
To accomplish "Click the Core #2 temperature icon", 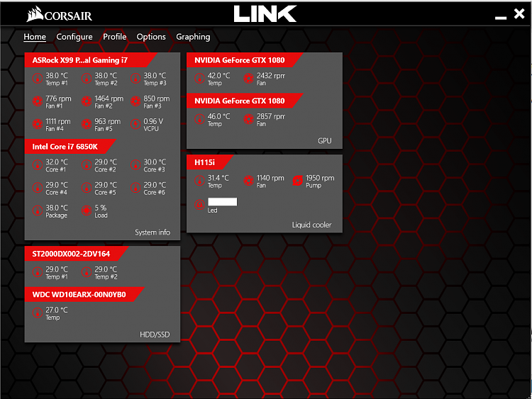I will [87, 165].
